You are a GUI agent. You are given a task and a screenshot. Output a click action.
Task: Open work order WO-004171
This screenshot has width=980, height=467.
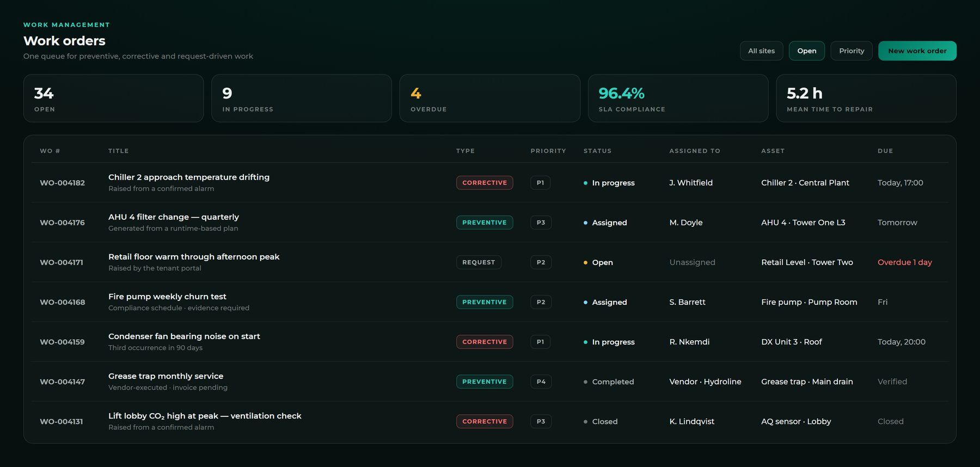(62, 262)
